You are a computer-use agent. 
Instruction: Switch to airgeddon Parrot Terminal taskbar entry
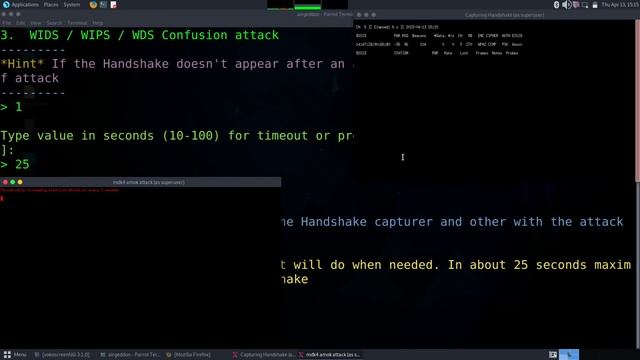(130, 355)
